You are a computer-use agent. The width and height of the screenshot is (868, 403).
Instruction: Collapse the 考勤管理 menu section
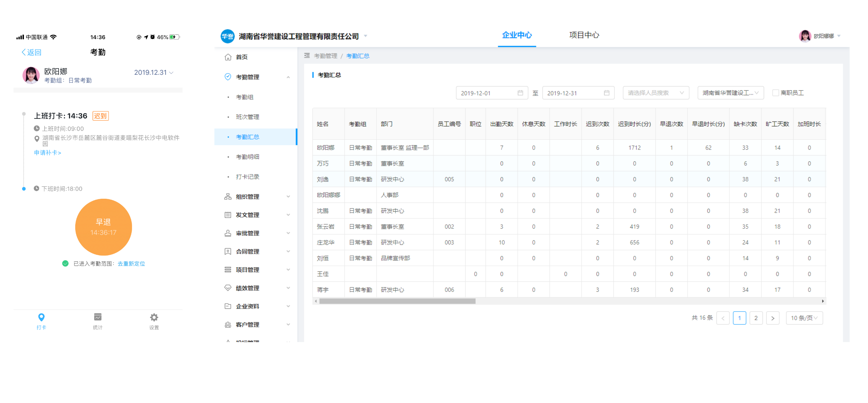click(288, 77)
